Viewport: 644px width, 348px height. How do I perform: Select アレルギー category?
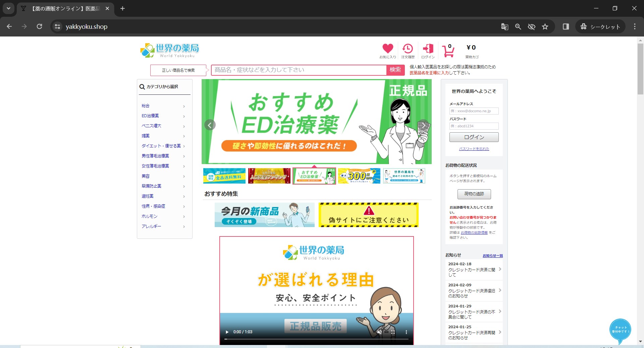pyautogui.click(x=164, y=226)
